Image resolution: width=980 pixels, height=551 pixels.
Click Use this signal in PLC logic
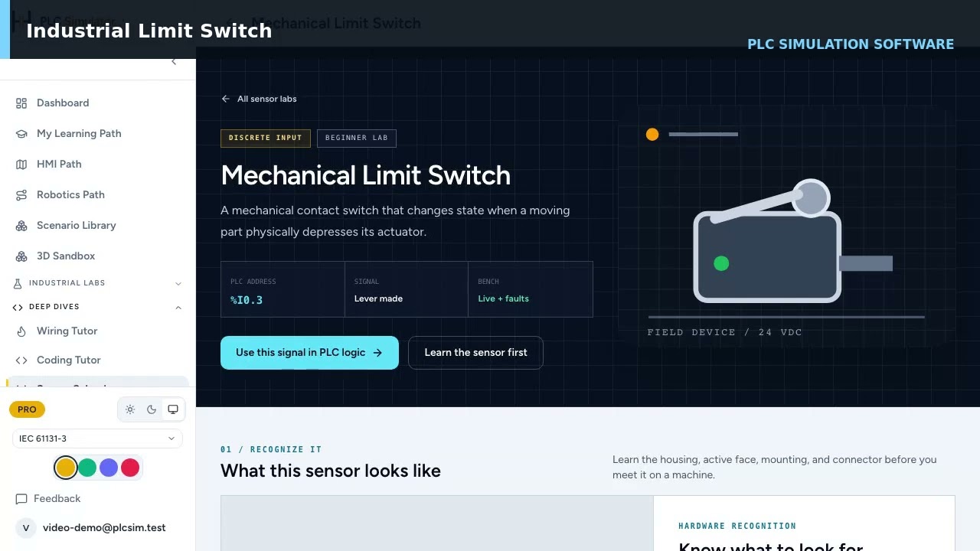click(309, 353)
